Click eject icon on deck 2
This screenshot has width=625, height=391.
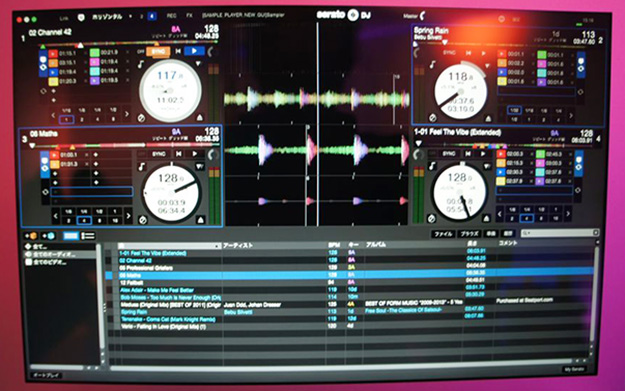pyautogui.click(x=488, y=118)
